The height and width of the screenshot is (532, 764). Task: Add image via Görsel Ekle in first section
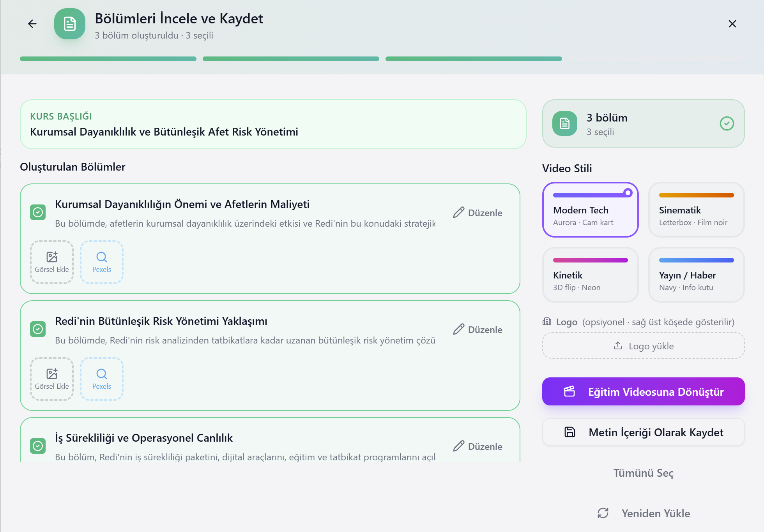52,262
